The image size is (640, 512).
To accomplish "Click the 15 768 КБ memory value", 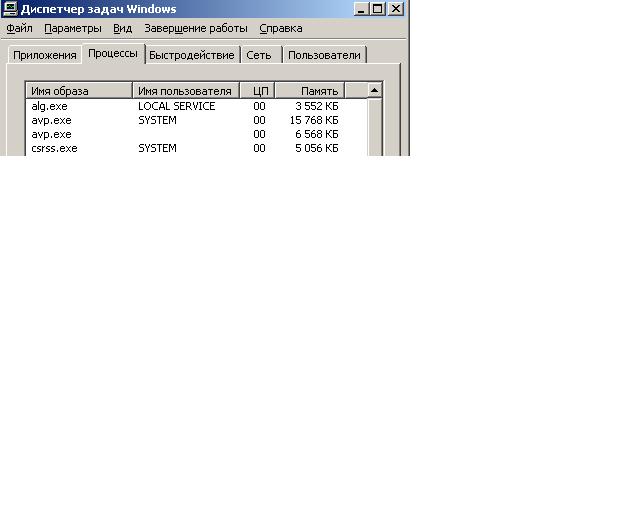I will tap(314, 120).
